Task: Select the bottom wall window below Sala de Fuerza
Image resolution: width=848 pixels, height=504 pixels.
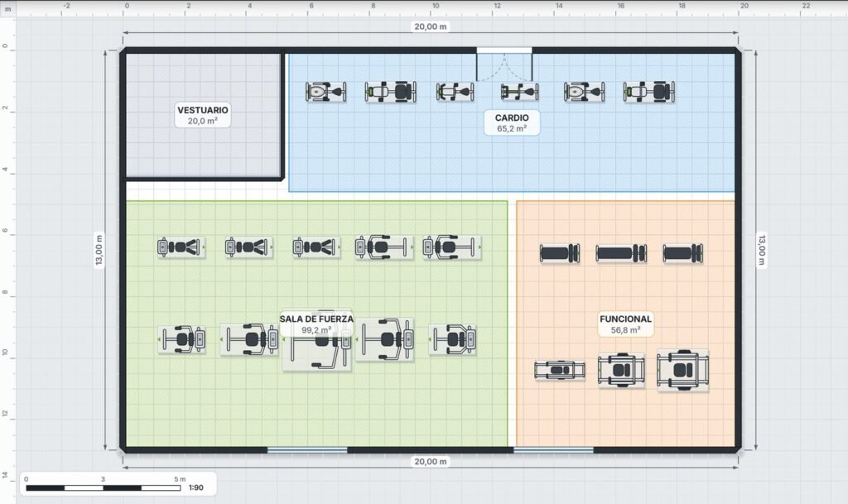Action: click(x=307, y=450)
